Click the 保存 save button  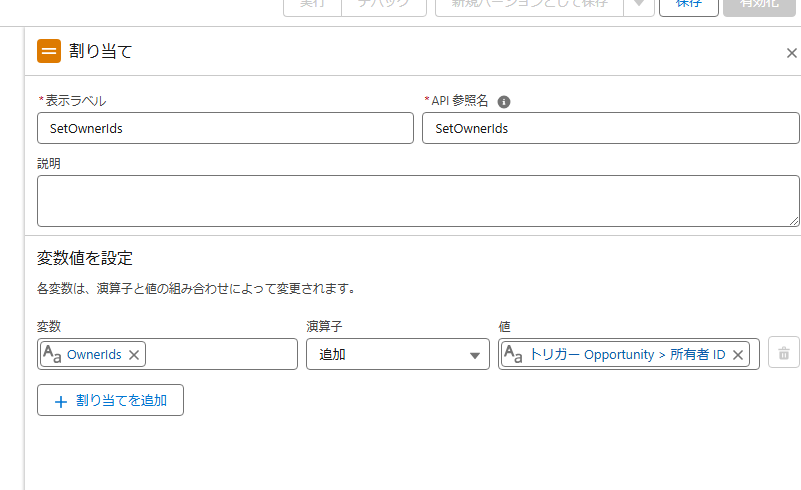[x=689, y=6]
